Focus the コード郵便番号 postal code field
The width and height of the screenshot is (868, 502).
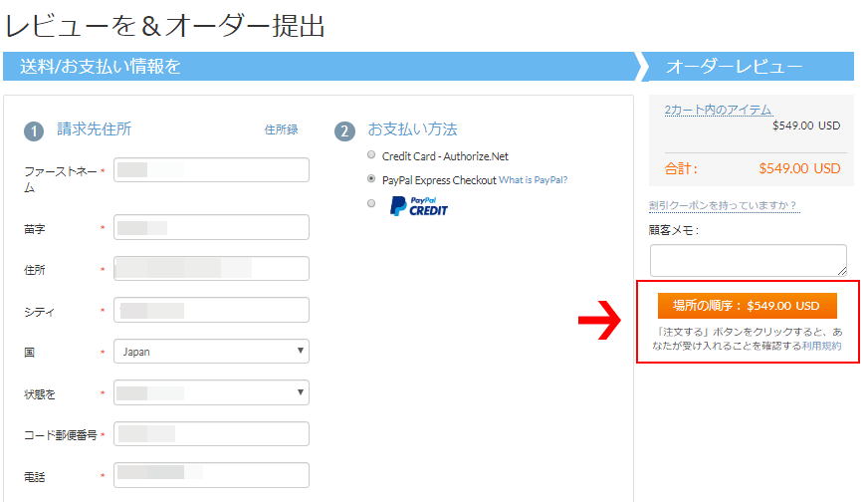tap(211, 434)
